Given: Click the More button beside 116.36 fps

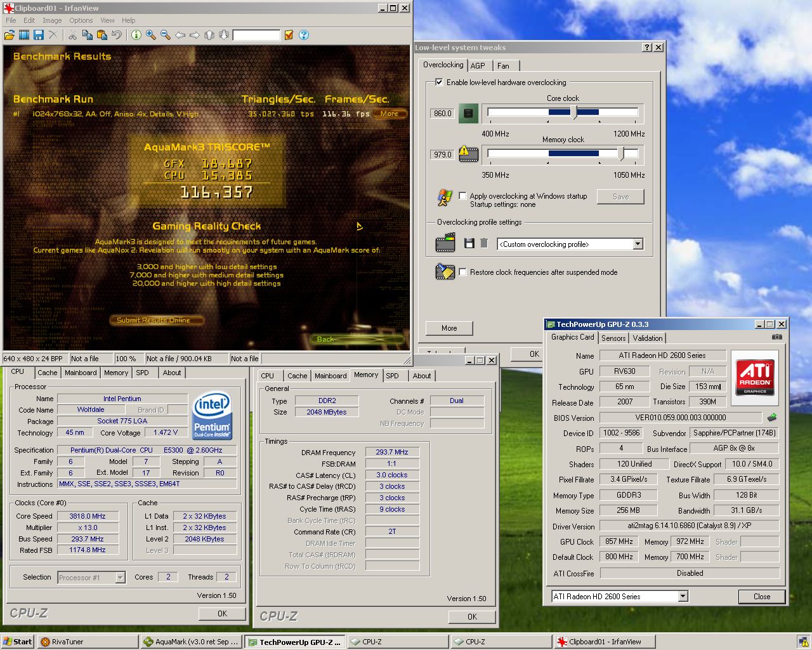Looking at the screenshot, I should 390,114.
